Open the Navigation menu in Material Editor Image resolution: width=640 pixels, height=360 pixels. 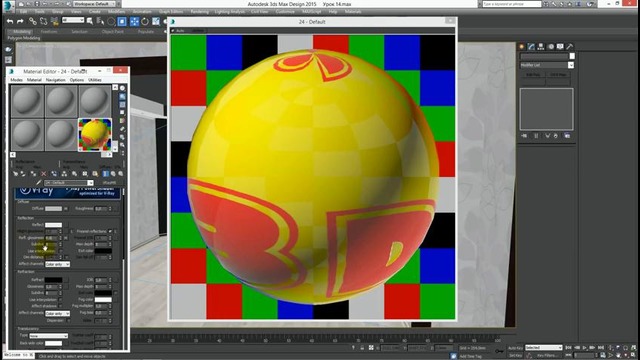56,80
